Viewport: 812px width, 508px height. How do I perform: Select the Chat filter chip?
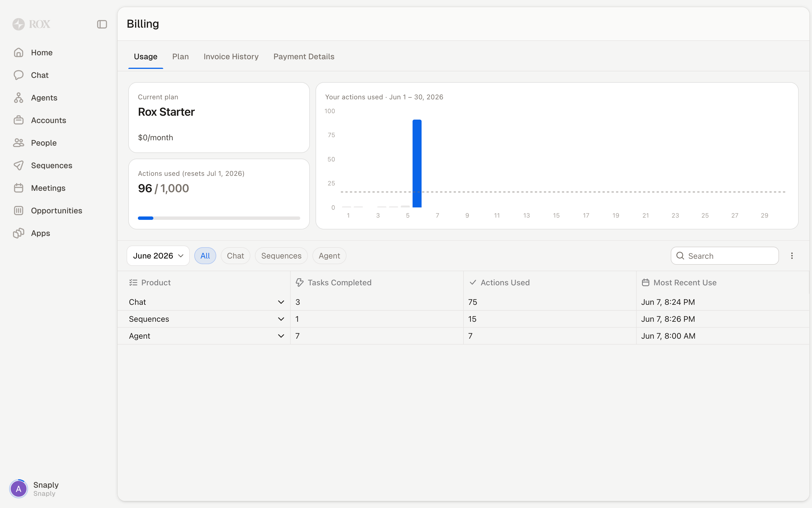click(235, 256)
